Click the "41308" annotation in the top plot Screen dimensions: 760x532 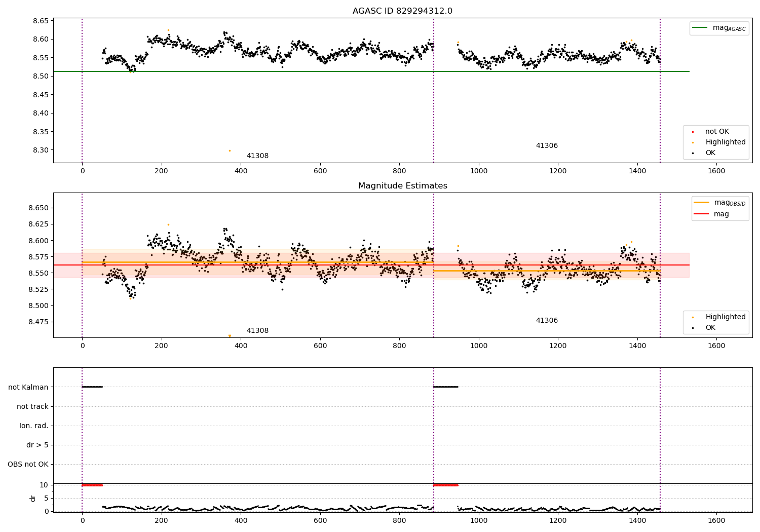(x=257, y=156)
